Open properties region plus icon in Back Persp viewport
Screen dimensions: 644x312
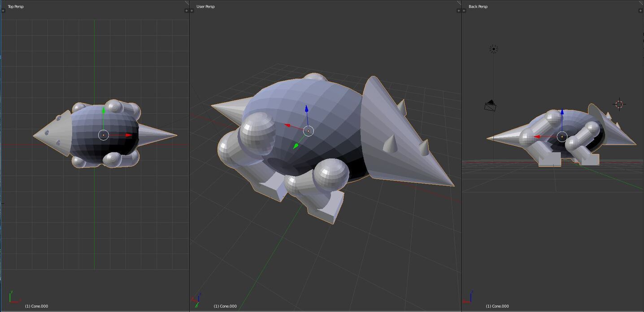641,10
